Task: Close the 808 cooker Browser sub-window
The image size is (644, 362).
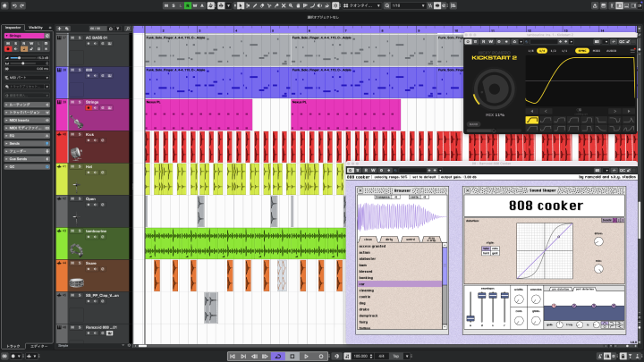Action: (x=360, y=190)
